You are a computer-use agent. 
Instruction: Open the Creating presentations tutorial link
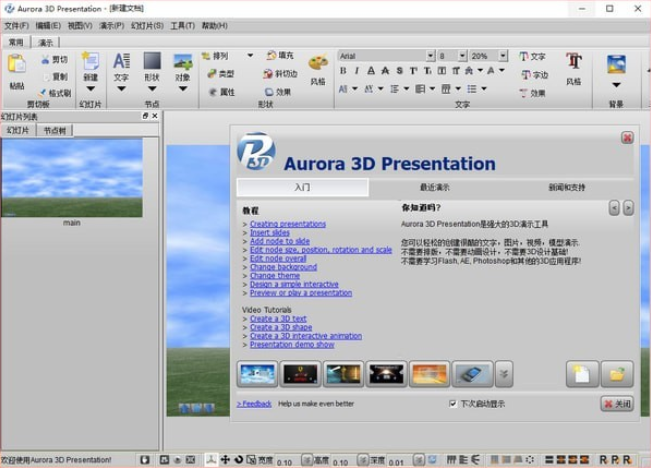(x=288, y=224)
